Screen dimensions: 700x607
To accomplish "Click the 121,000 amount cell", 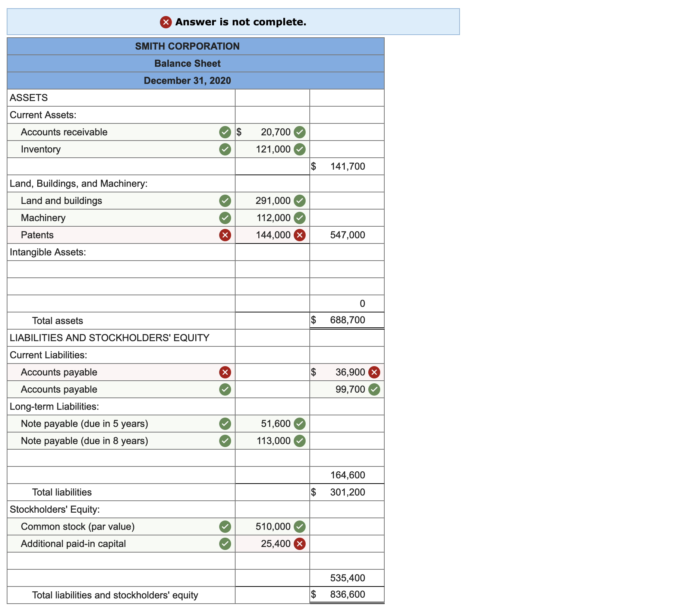I will [272, 149].
